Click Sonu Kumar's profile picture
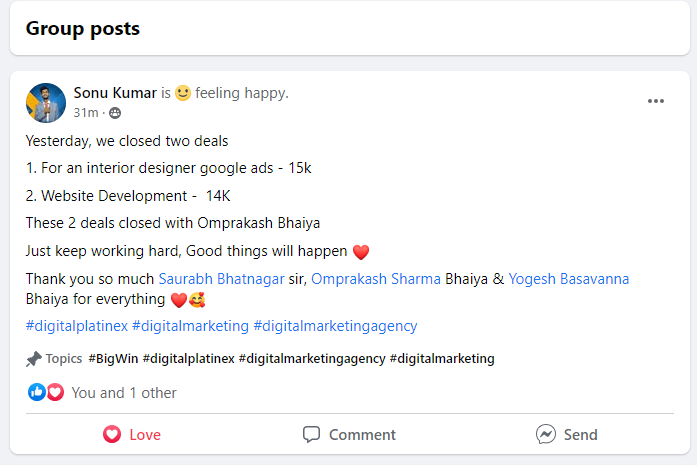 pyautogui.click(x=46, y=102)
